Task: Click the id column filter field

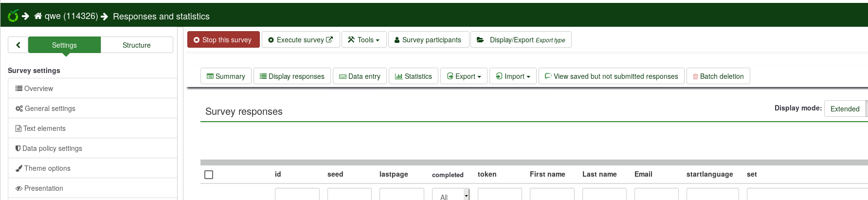Action: 297,194
